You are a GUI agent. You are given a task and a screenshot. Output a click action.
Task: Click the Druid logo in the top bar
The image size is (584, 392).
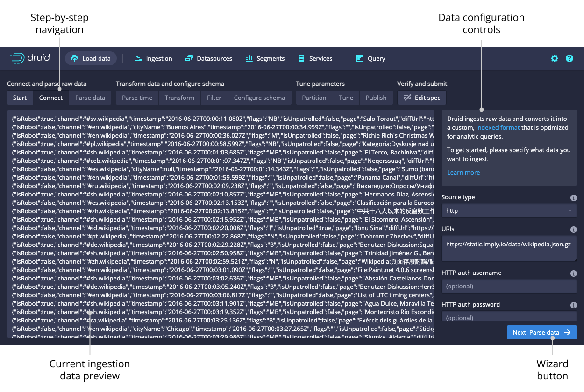tap(30, 58)
